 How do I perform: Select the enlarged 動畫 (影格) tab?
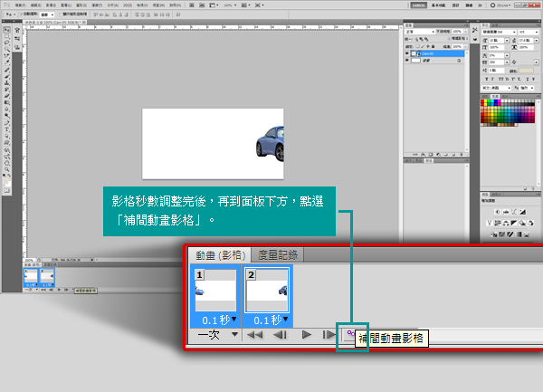(x=220, y=255)
